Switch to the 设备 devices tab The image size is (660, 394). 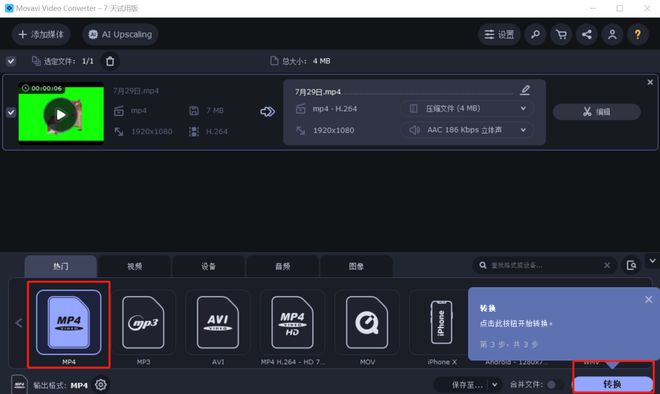coord(208,266)
